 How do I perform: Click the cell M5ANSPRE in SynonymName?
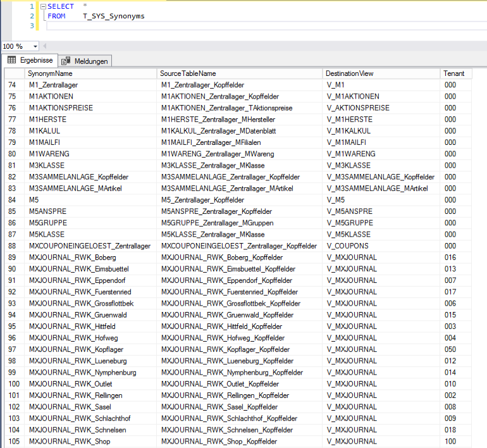[90, 211]
